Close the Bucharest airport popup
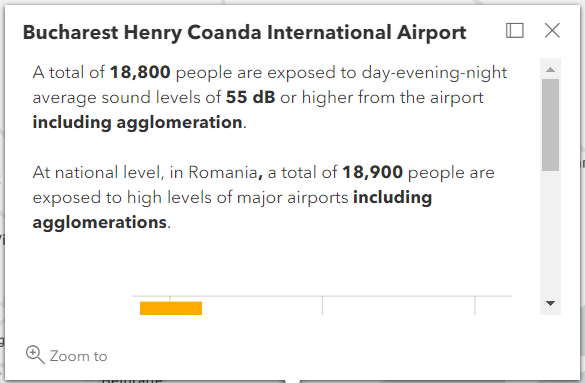585x383 pixels. 552,31
